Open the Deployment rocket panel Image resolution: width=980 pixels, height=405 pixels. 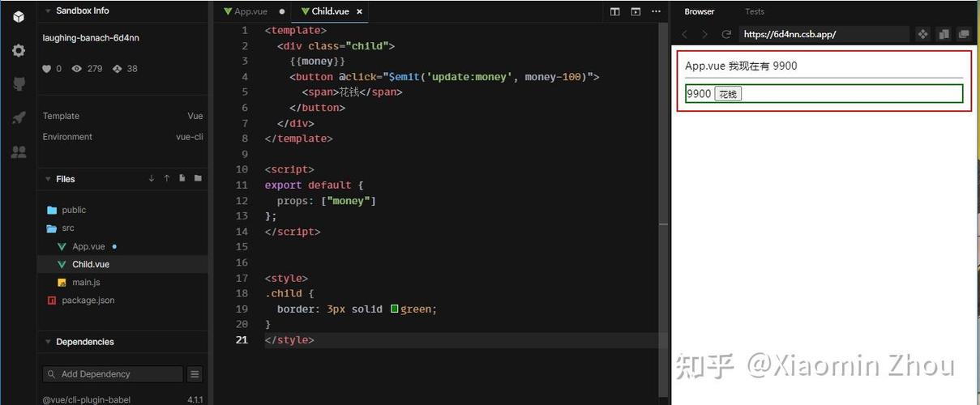[19, 118]
